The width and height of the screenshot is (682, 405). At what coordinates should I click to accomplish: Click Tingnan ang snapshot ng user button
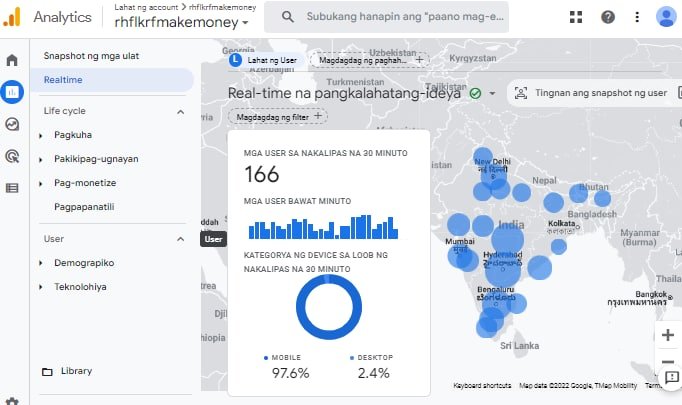tap(592, 93)
